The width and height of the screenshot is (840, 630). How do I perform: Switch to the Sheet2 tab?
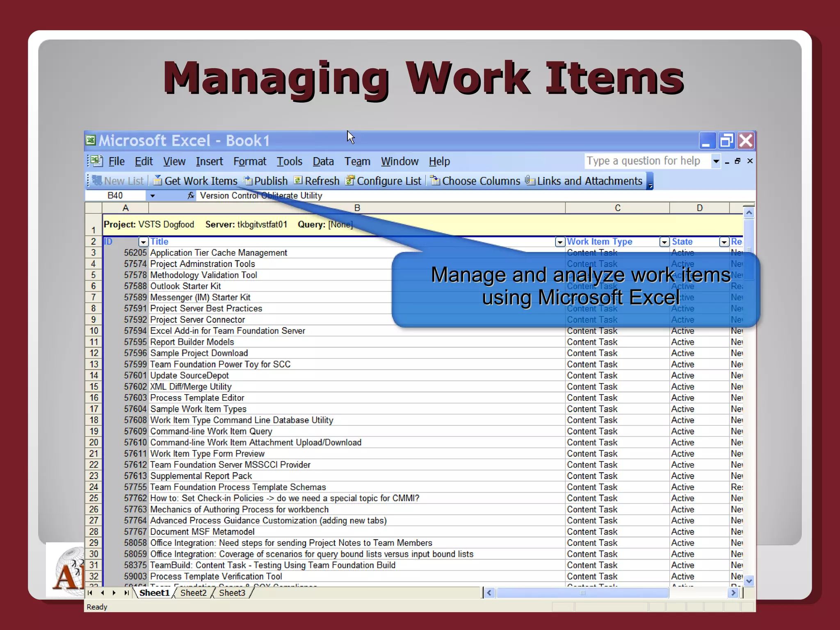(194, 593)
